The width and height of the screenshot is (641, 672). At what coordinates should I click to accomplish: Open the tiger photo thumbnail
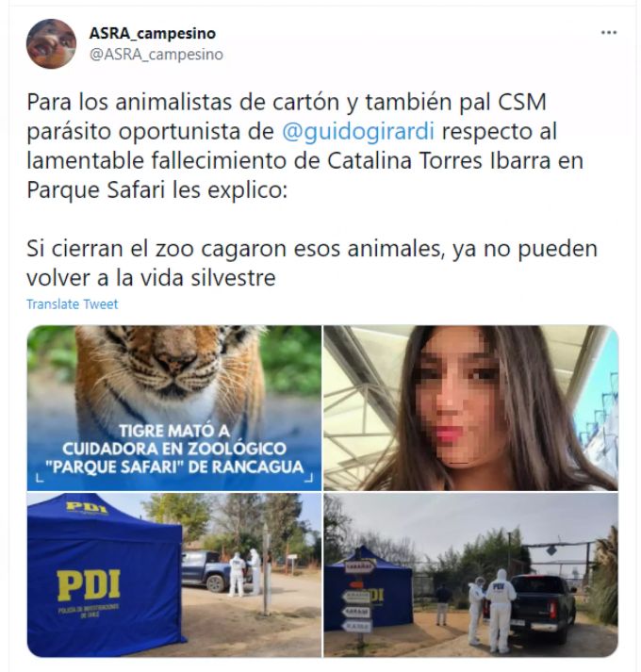tap(174, 407)
